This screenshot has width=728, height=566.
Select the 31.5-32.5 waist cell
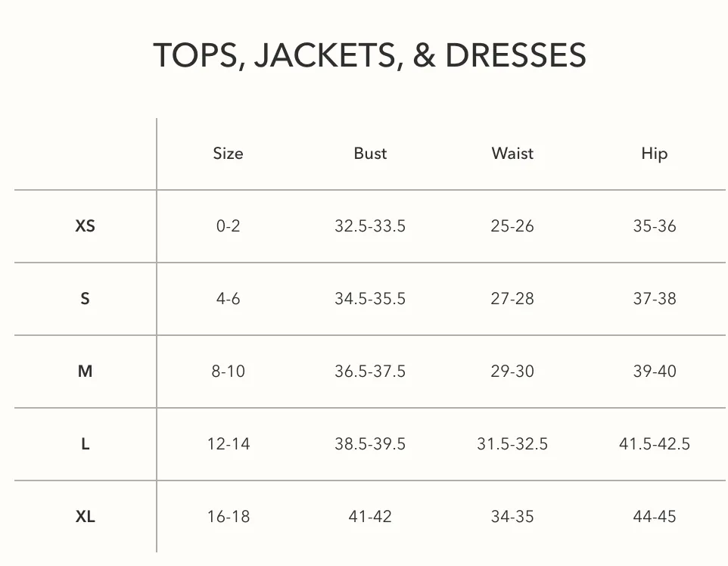tap(512, 444)
